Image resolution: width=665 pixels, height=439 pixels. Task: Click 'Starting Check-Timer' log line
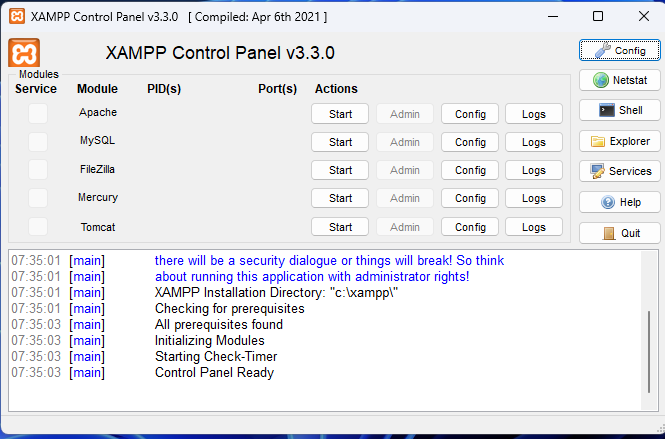pyautogui.click(x=216, y=356)
